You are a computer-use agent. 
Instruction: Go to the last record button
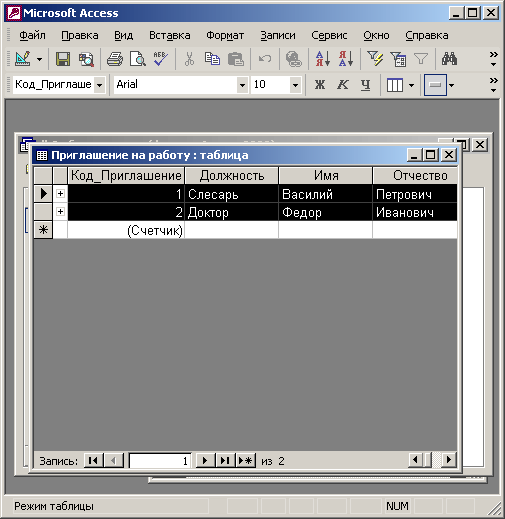click(x=225, y=461)
